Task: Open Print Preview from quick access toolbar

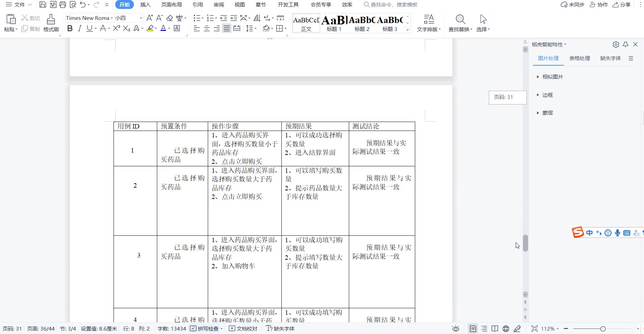Action: pos(73,4)
